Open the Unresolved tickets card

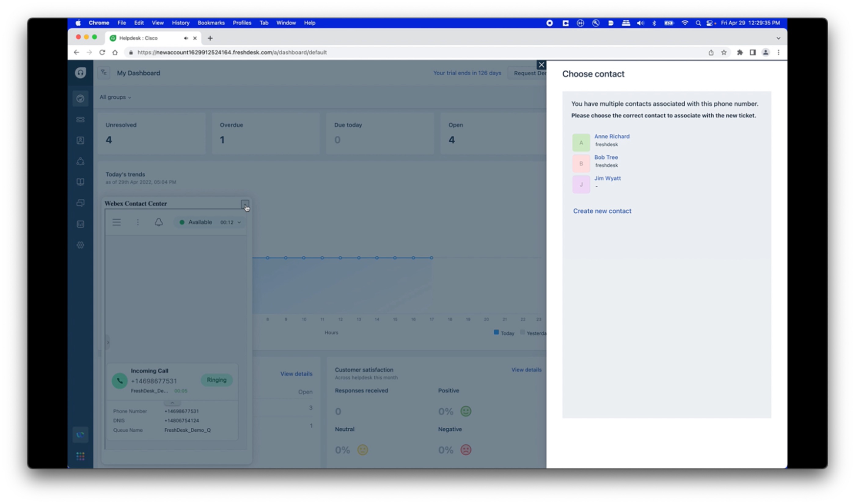click(152, 134)
